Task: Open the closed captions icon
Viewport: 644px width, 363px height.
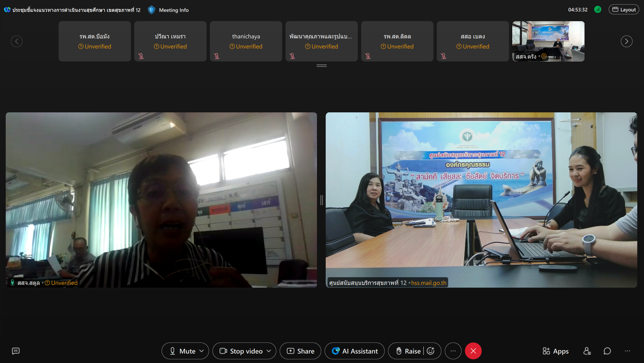Action: click(x=16, y=351)
